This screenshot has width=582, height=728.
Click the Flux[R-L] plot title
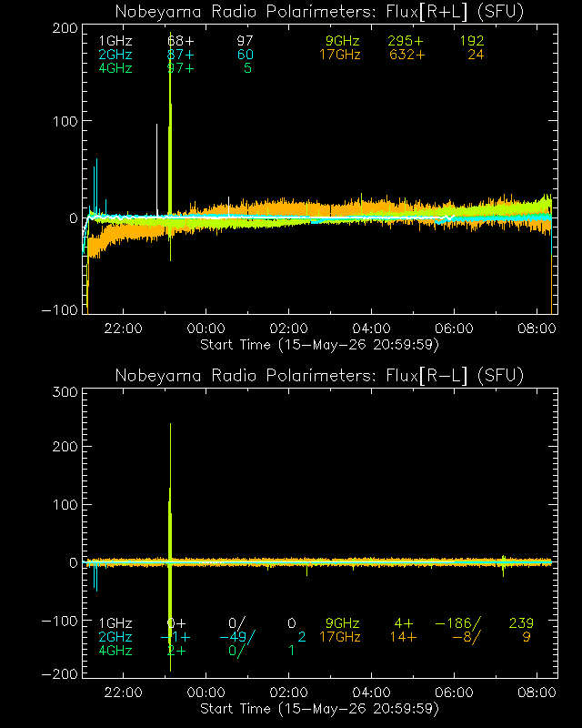pos(319,375)
